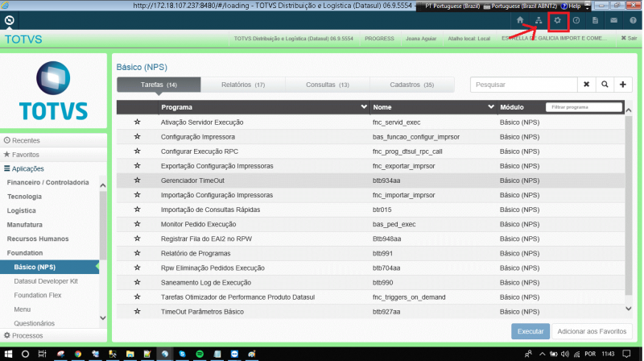Select Datasul Developer Kit in sidebar
Image resolution: width=644 pixels, height=361 pixels.
click(46, 281)
